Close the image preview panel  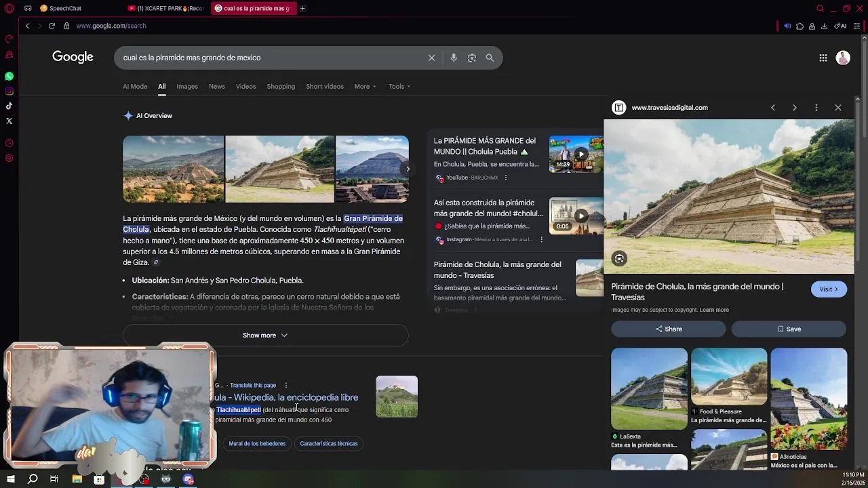point(838,108)
